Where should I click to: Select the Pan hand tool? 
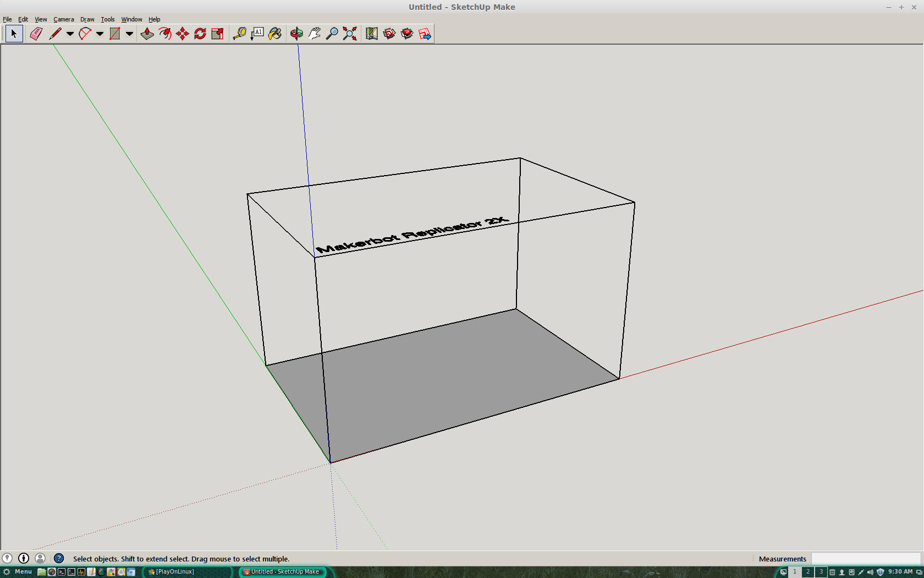pos(314,34)
